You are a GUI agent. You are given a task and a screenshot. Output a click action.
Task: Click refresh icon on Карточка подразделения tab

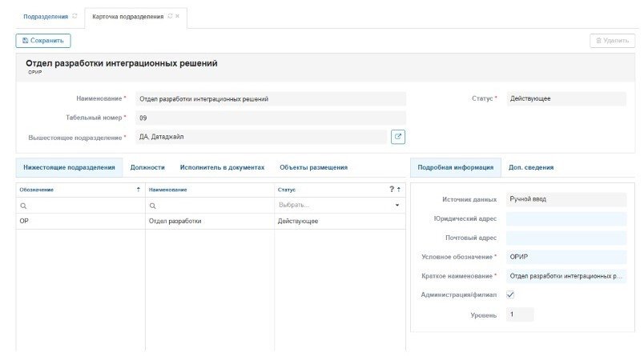point(170,16)
